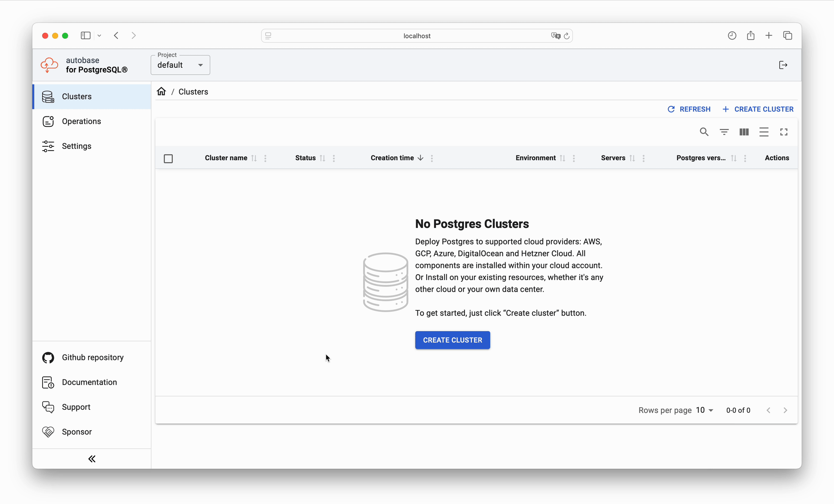834x504 pixels.
Task: Click the Operations sidebar icon
Action: (48, 121)
